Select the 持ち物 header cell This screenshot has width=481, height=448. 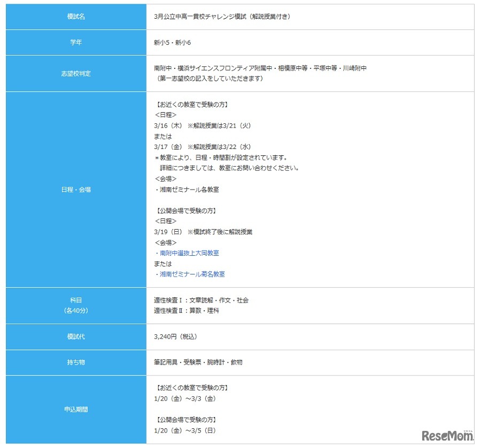75,362
